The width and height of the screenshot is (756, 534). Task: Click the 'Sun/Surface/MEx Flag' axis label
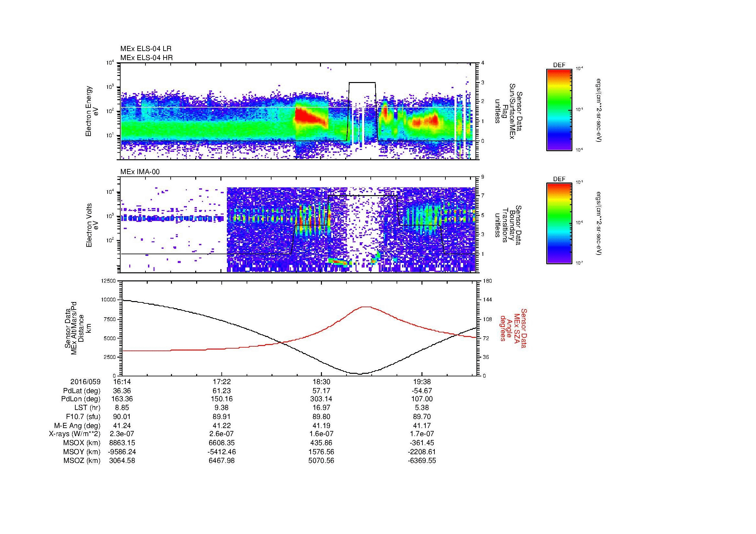tap(508, 111)
